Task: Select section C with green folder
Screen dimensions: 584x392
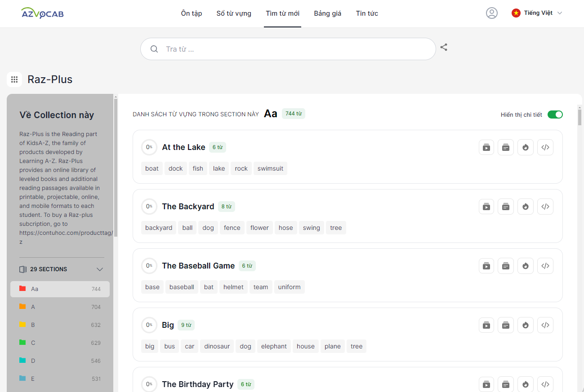Action: coord(60,343)
